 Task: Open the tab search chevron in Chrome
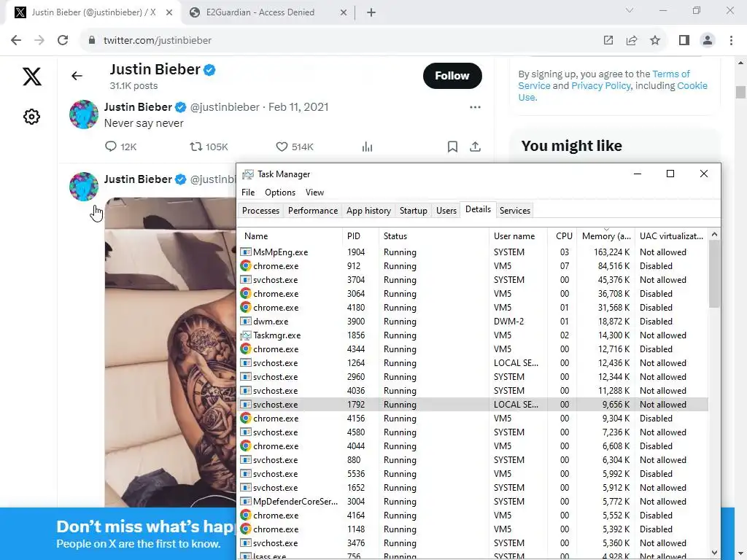(x=630, y=10)
